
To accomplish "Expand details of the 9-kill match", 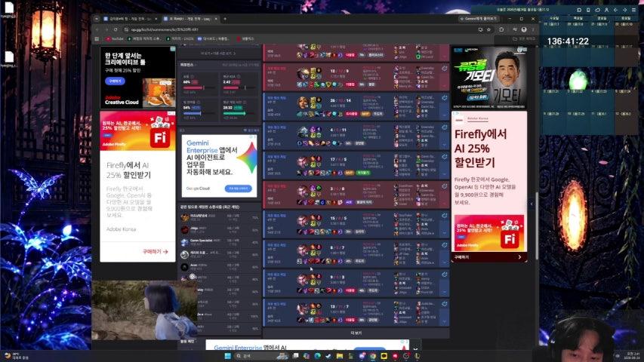I will click(x=445, y=292).
